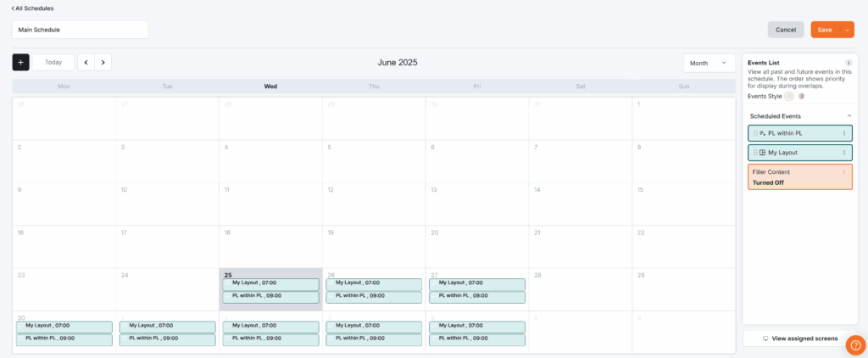Click the Sun column header
868x358 pixels.
(x=684, y=87)
